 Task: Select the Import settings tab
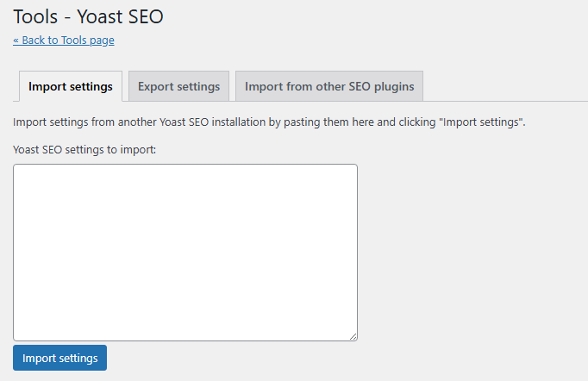[x=71, y=86]
